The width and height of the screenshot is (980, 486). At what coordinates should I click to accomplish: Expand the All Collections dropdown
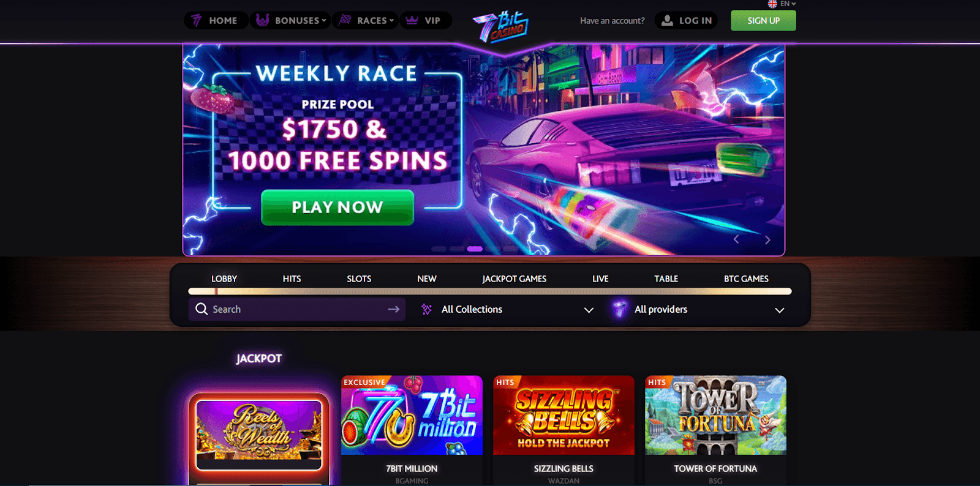pos(508,310)
